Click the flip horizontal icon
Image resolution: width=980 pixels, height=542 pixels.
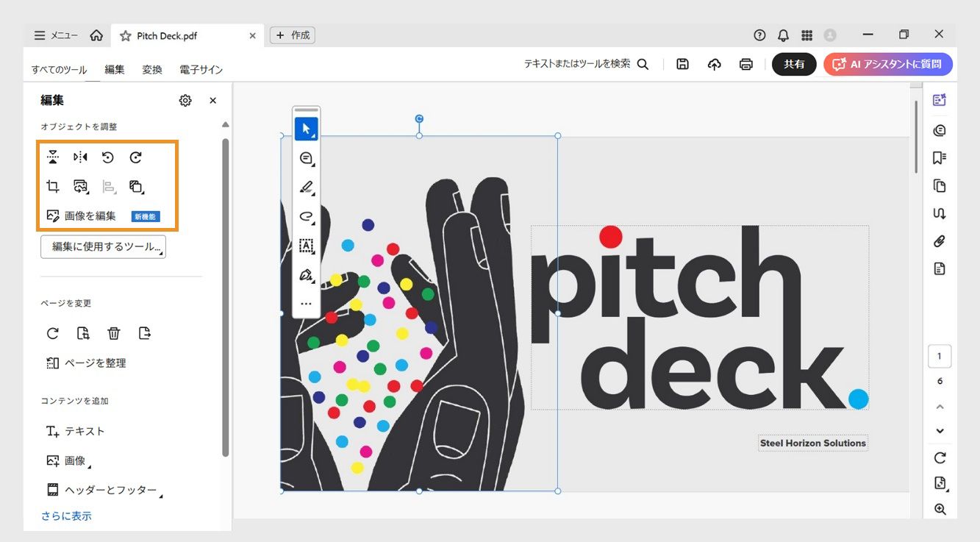click(80, 157)
